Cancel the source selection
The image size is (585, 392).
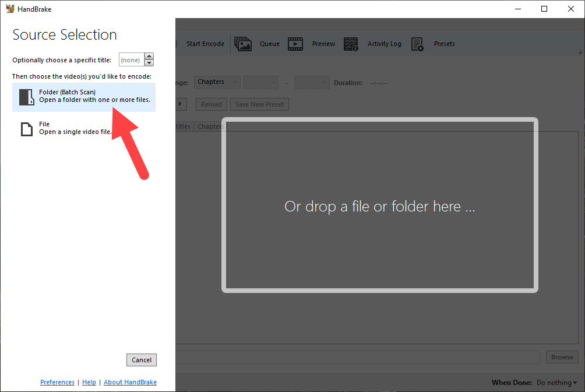(142, 360)
